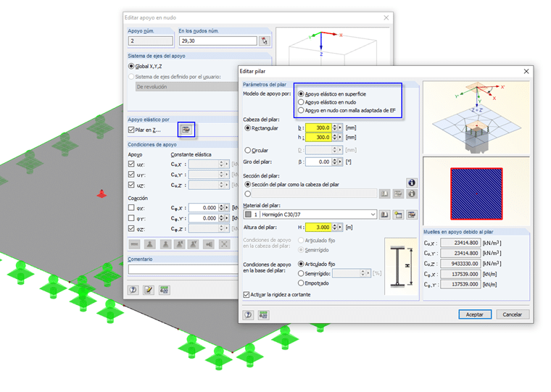The height and width of the screenshot is (392, 551).
Task: Click the crossed-arrows preset icon, last in the row
Action: pyautogui.click(x=224, y=244)
